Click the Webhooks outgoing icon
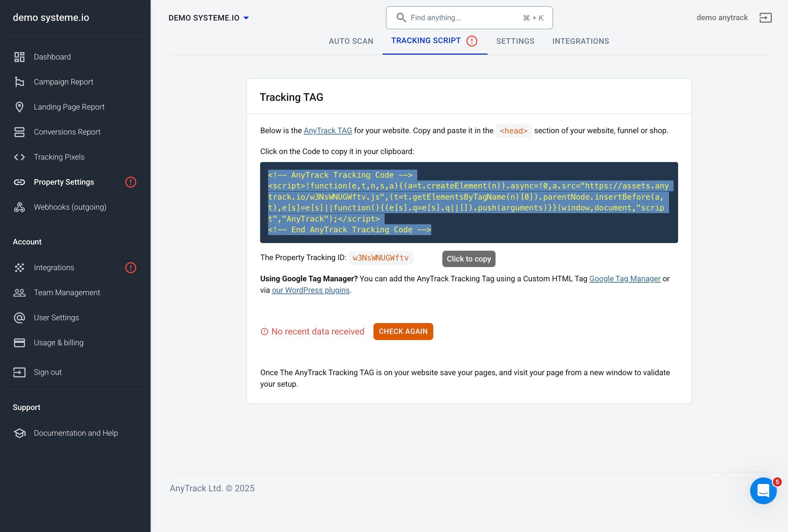The height and width of the screenshot is (532, 788). pyautogui.click(x=19, y=207)
